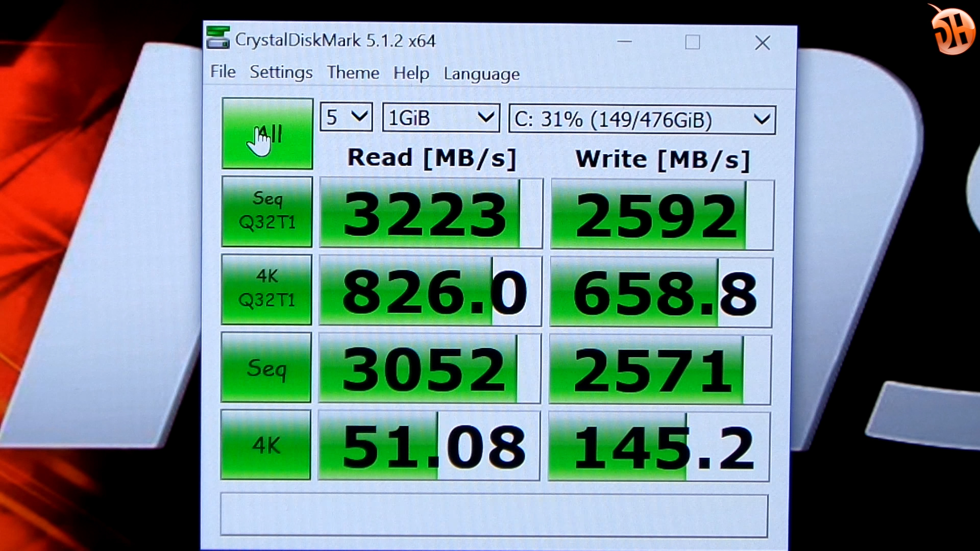Screen dimensions: 980x551
Task: Click the 4K Q32T1 write result 658.8
Action: point(661,292)
